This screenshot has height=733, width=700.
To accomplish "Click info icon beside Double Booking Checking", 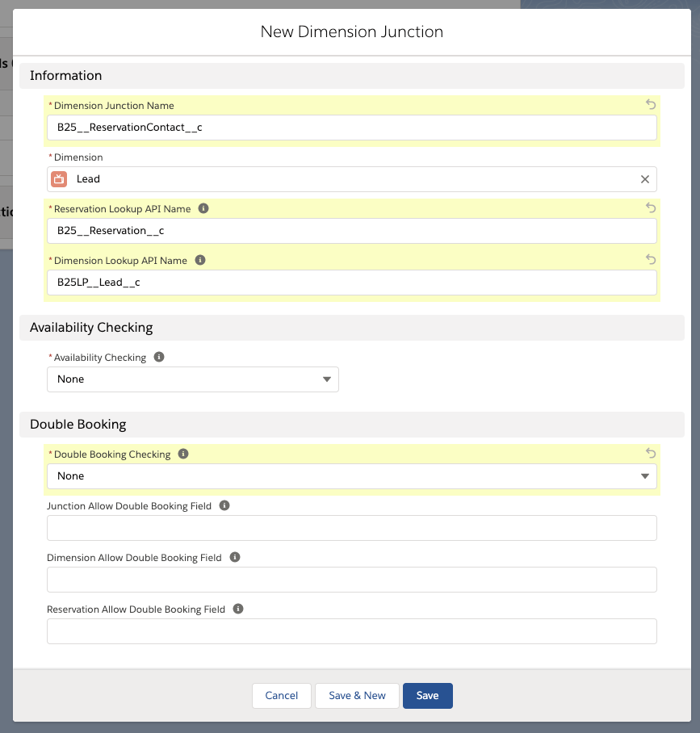I will click(x=183, y=454).
